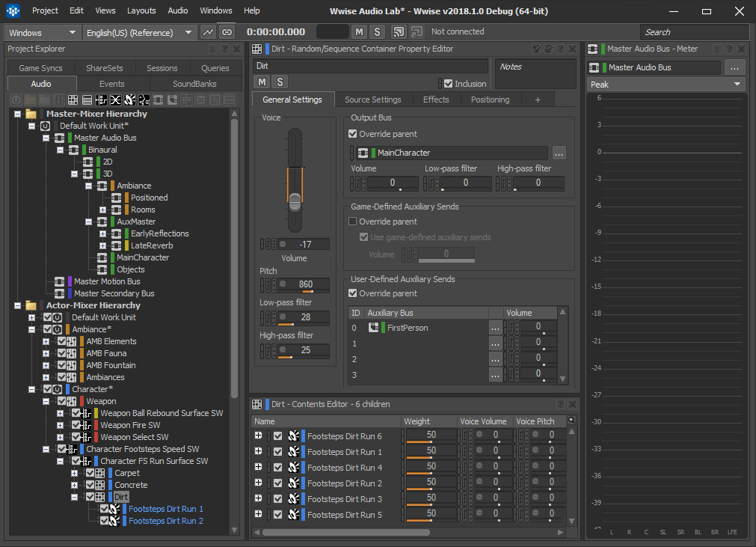This screenshot has height=547, width=756.
Task: Toggle inclusion checkbox for Footsteps Dirt Run 4
Action: (277, 468)
